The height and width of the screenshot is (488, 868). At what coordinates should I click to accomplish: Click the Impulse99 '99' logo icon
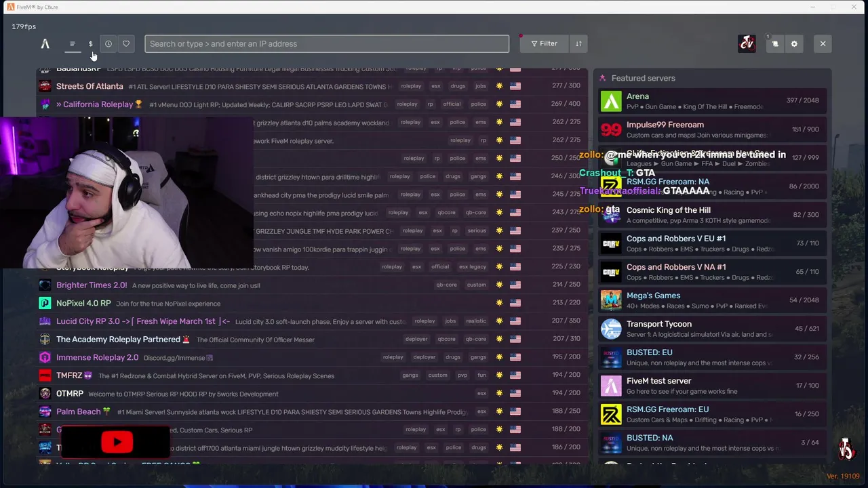[x=611, y=129]
